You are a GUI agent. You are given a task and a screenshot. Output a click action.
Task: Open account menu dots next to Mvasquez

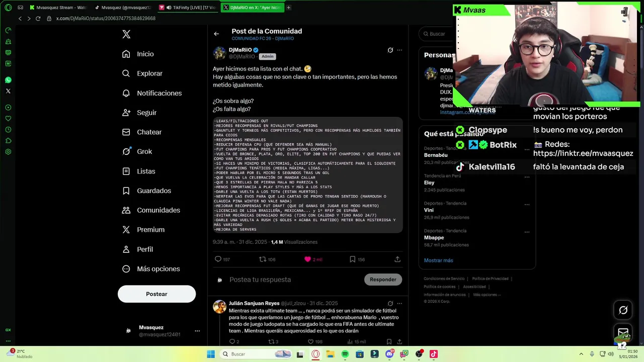[x=197, y=331]
